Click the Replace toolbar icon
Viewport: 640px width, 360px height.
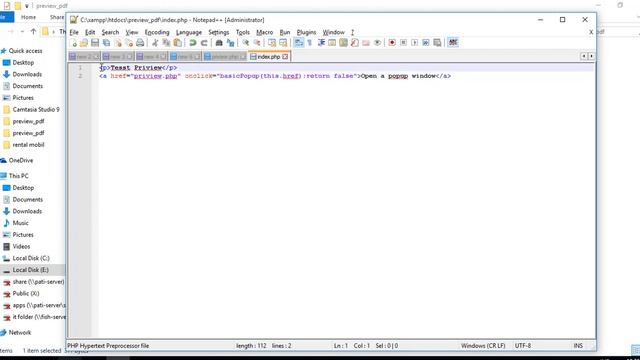[x=230, y=43]
